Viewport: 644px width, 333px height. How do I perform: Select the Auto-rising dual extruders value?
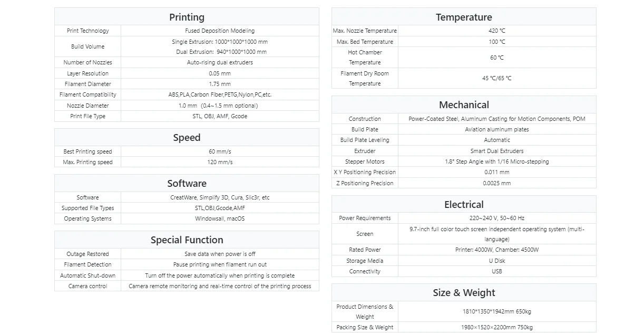[220, 62]
